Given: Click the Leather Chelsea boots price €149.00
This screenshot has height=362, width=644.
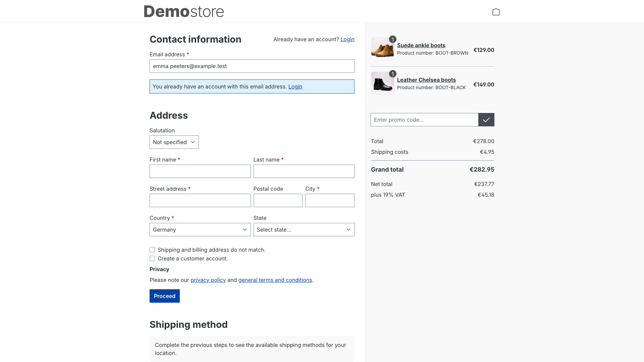Looking at the screenshot, I should click(x=484, y=84).
